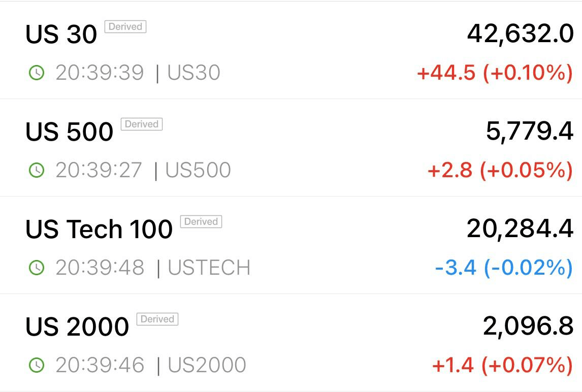Open the US Tech 100 index title
582x392 pixels.
99,229
